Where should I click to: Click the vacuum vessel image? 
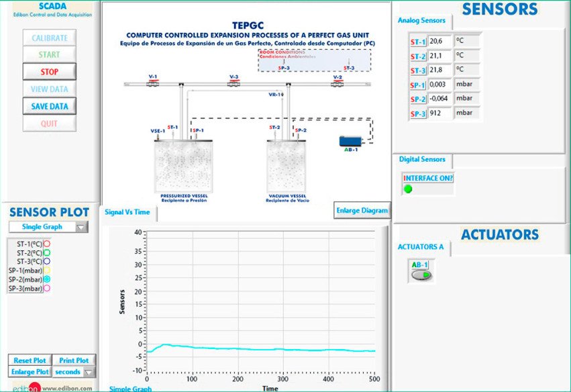click(287, 166)
